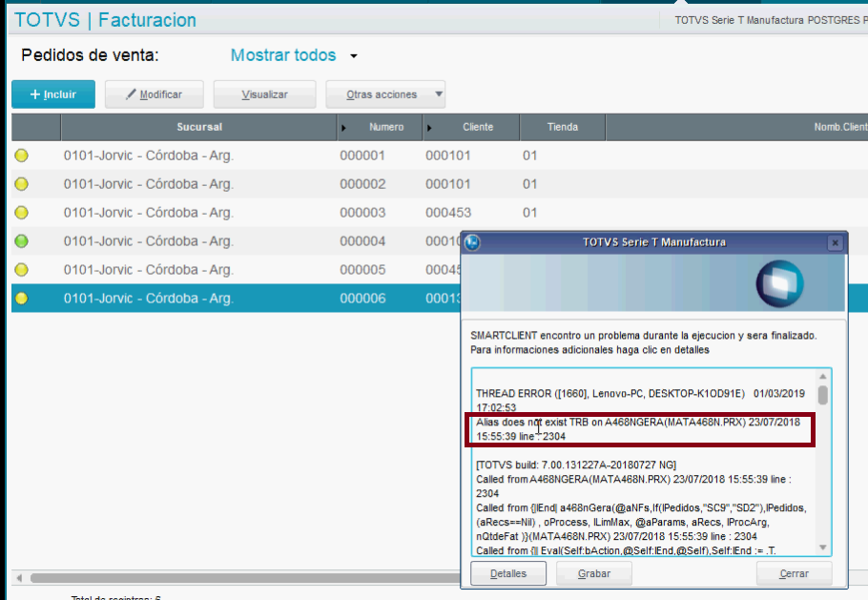Click the left arrow of horizontal table scrollbar
Screen dimensions: 868x600
click(19, 578)
